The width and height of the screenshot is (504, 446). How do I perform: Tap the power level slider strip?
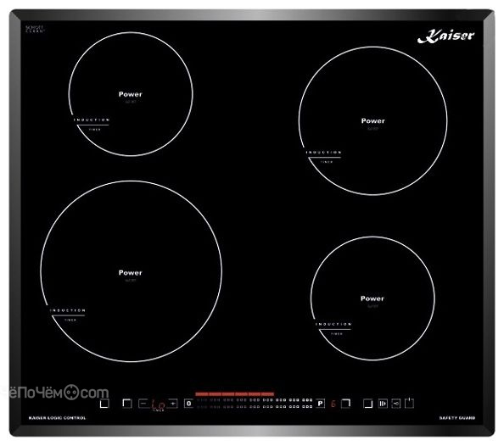pos(255,404)
